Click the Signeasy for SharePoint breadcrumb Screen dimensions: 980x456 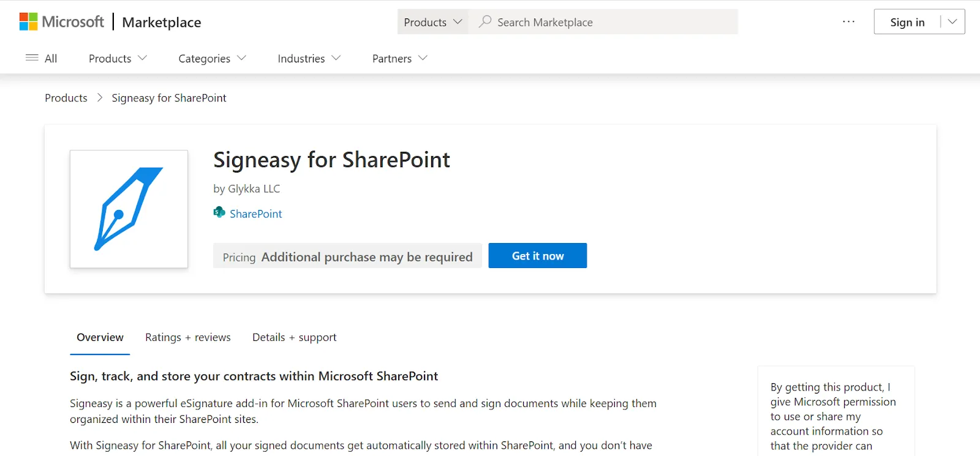(169, 98)
